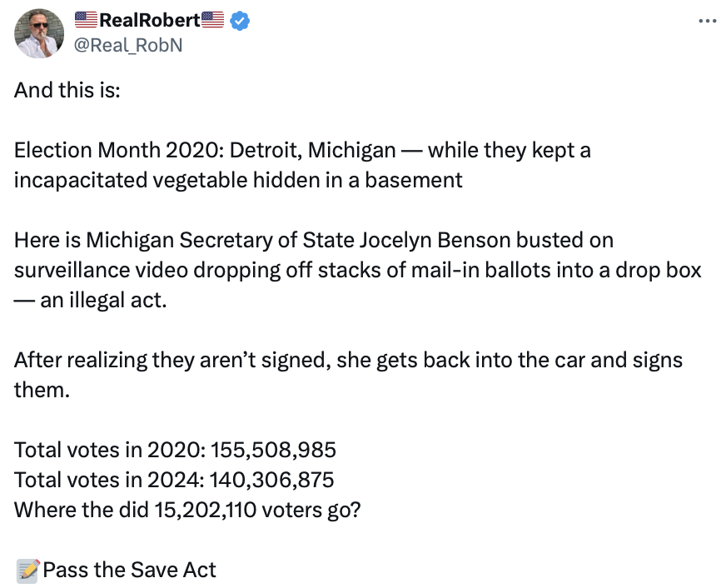Click the "And this is:" opening line
Screen dimensions: 726x588
(x=67, y=90)
